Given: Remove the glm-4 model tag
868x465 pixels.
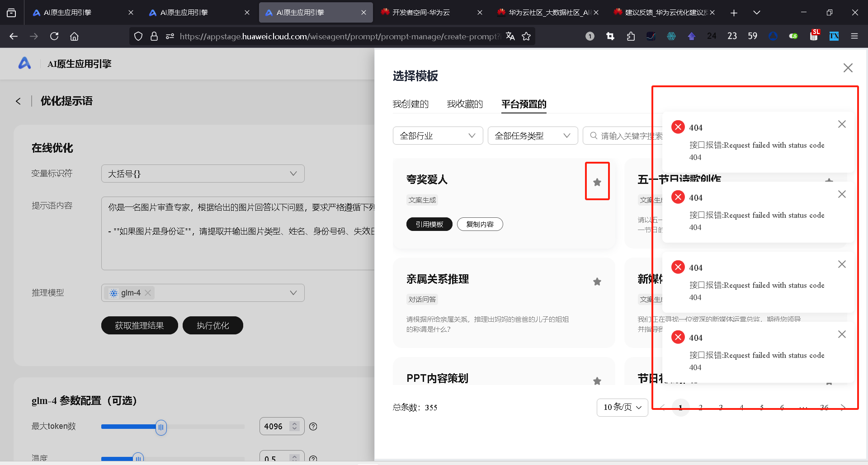Looking at the screenshot, I should click(148, 293).
